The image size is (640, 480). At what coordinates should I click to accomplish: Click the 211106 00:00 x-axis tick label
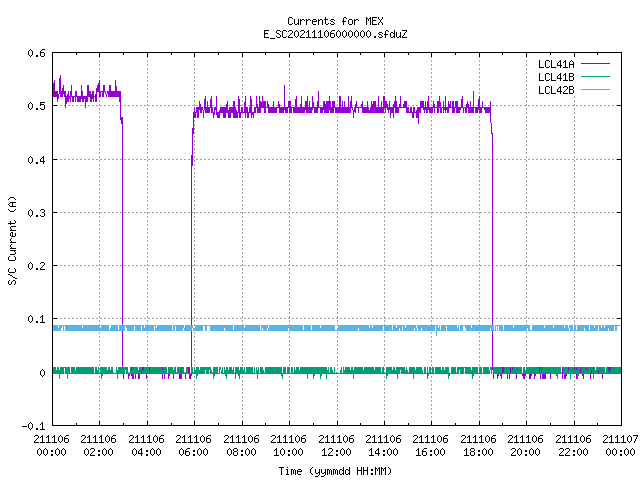51,445
